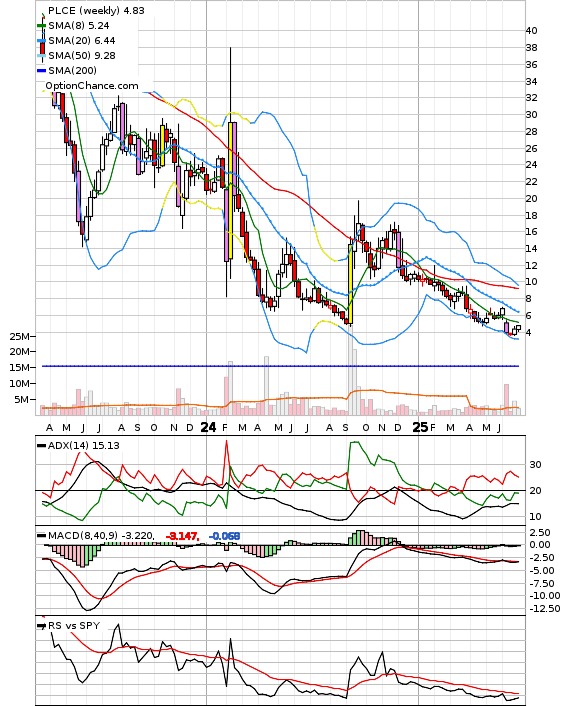Click the OptionChance.com watermark text
Screen dimensions: 566x706
pyautogui.click(x=92, y=86)
